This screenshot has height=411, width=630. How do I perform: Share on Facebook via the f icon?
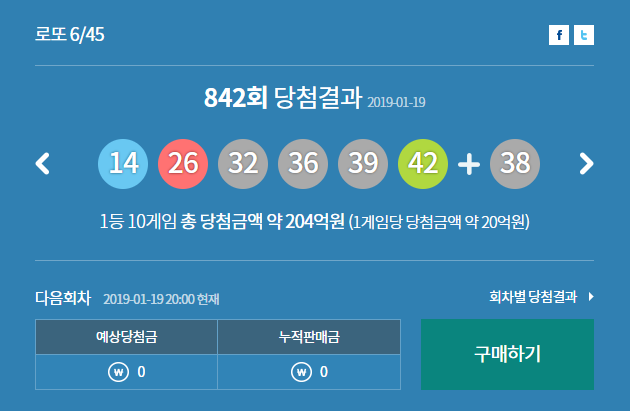pos(558,35)
